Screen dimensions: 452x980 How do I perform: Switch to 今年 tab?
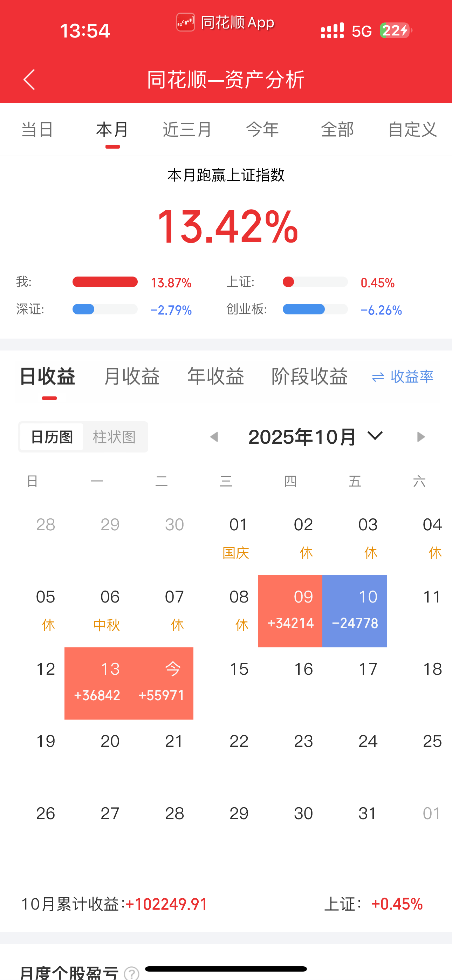click(262, 129)
